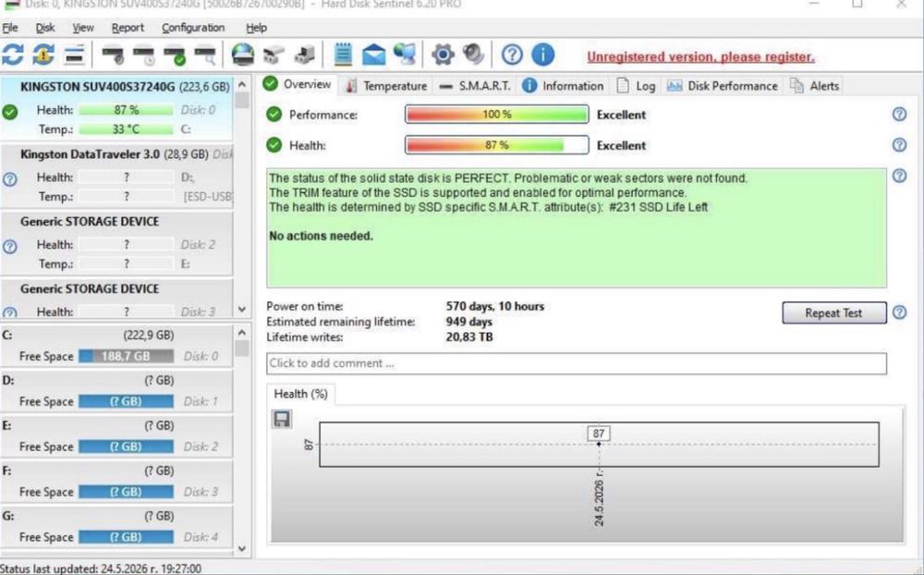This screenshot has height=575, width=924.
Task: Click the 20,83 TB lifetime writes value
Action: tap(469, 337)
